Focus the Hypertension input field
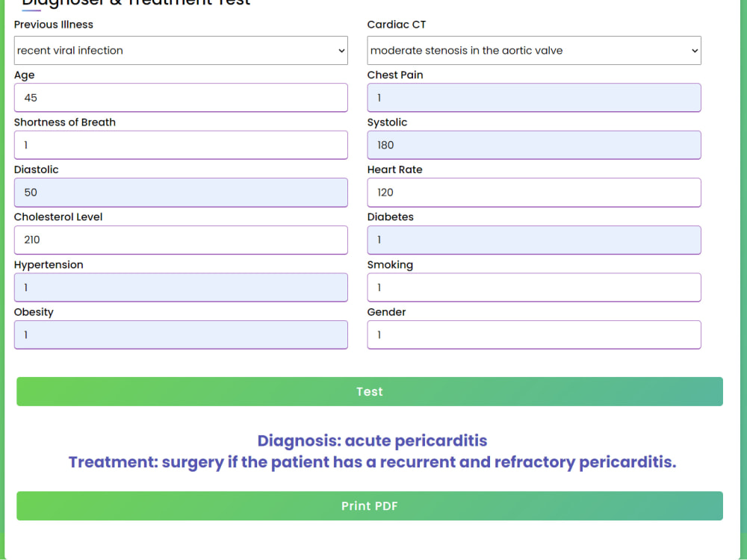 [181, 287]
